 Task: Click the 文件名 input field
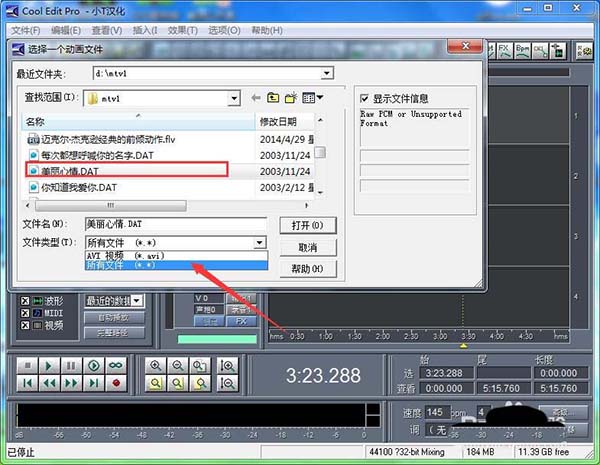(x=176, y=224)
